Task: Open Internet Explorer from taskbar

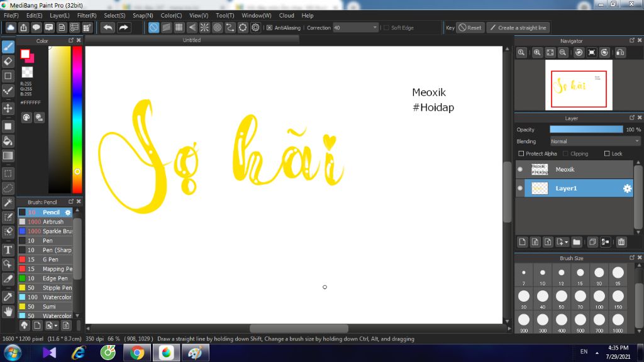Action: tap(78, 353)
